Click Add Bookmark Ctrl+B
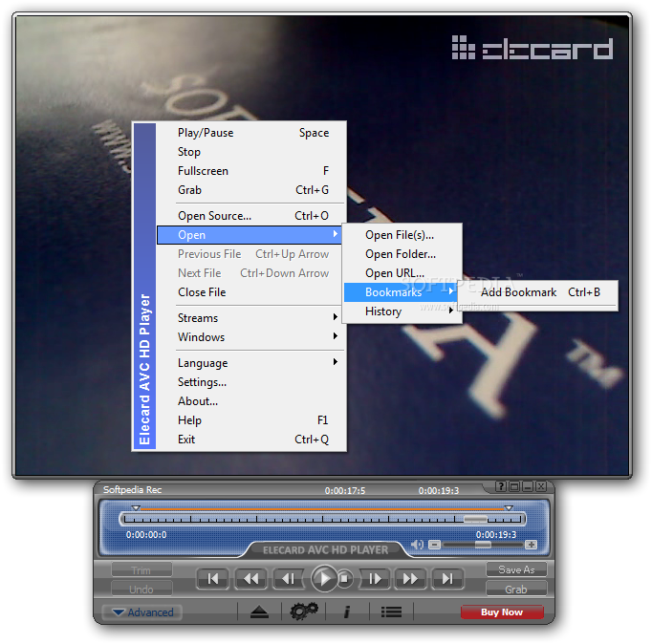 coord(538,292)
